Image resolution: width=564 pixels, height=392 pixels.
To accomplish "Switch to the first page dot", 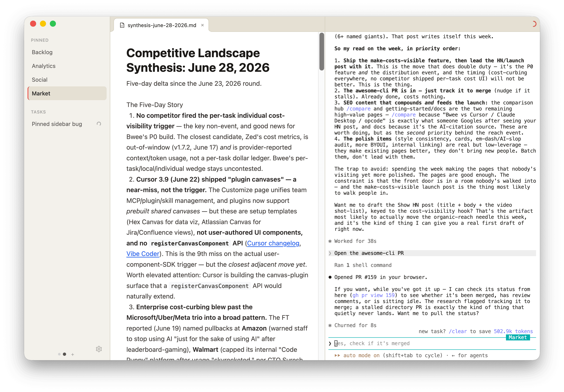I will [x=59, y=354].
